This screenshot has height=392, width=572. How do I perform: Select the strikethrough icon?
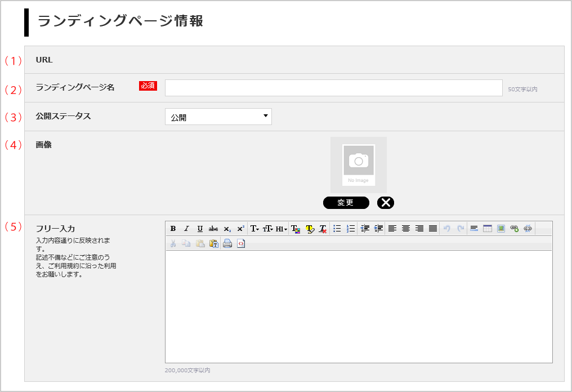coord(212,228)
